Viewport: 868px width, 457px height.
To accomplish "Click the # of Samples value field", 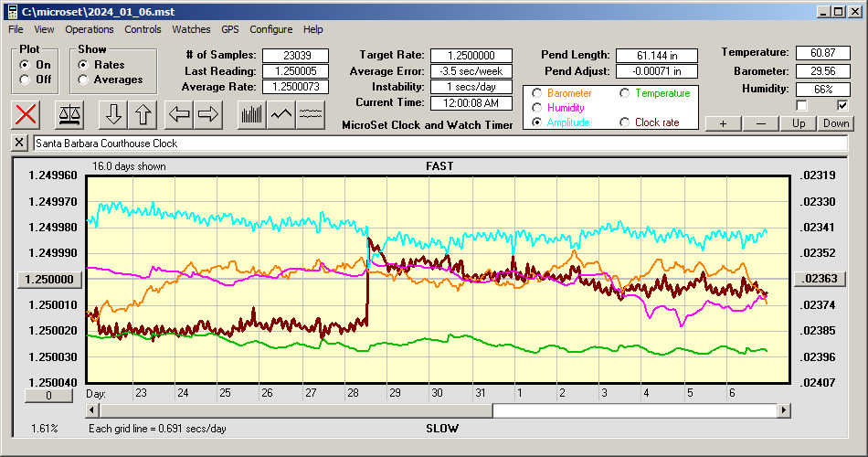I will coord(296,56).
